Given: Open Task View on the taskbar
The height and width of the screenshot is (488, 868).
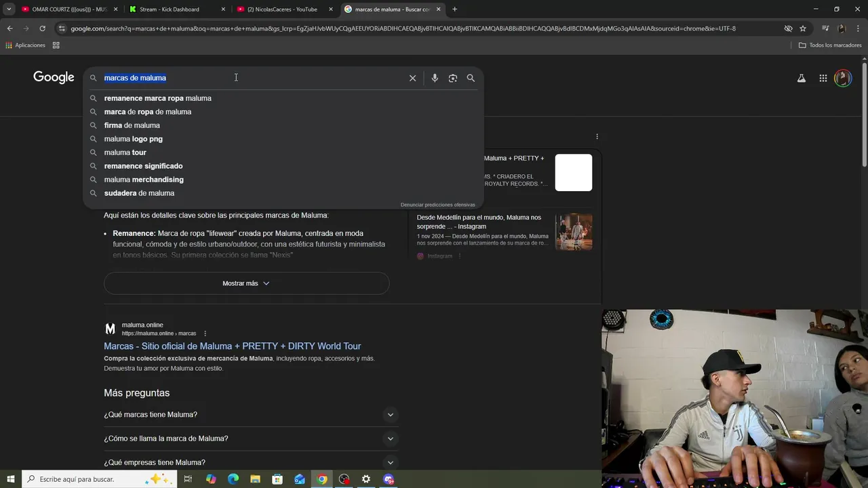Looking at the screenshot, I should [x=188, y=479].
